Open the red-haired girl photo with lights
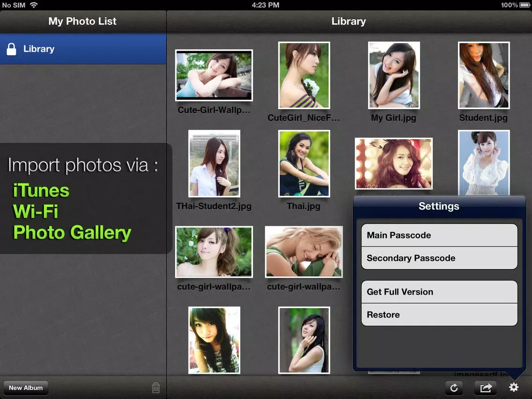The image size is (532, 399). pyautogui.click(x=393, y=163)
